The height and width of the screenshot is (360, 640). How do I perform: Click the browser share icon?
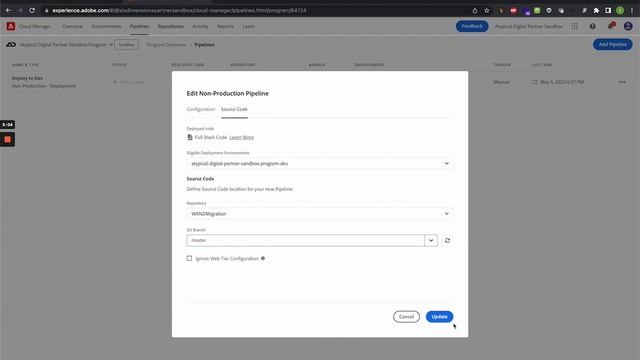[475, 11]
